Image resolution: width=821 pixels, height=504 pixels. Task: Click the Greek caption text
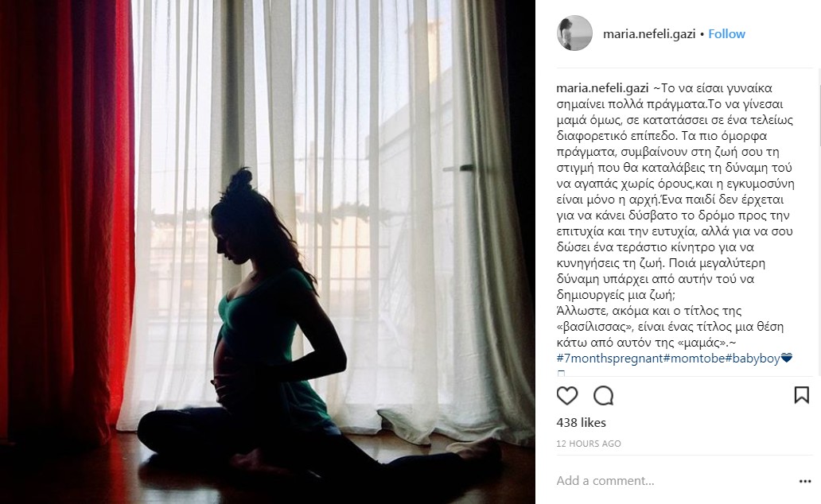point(675,215)
